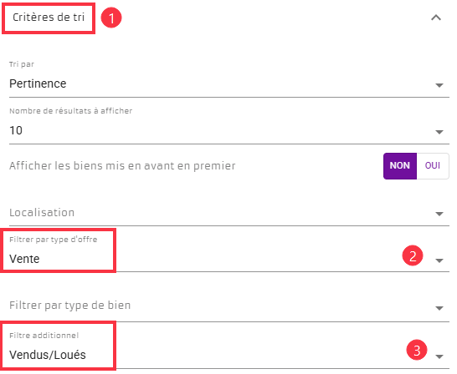457x374 pixels.
Task: Click the Critères de tri heading
Action: coord(49,17)
